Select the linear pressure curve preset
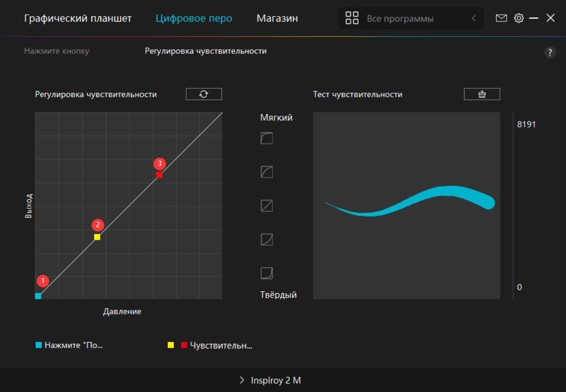 click(x=266, y=206)
